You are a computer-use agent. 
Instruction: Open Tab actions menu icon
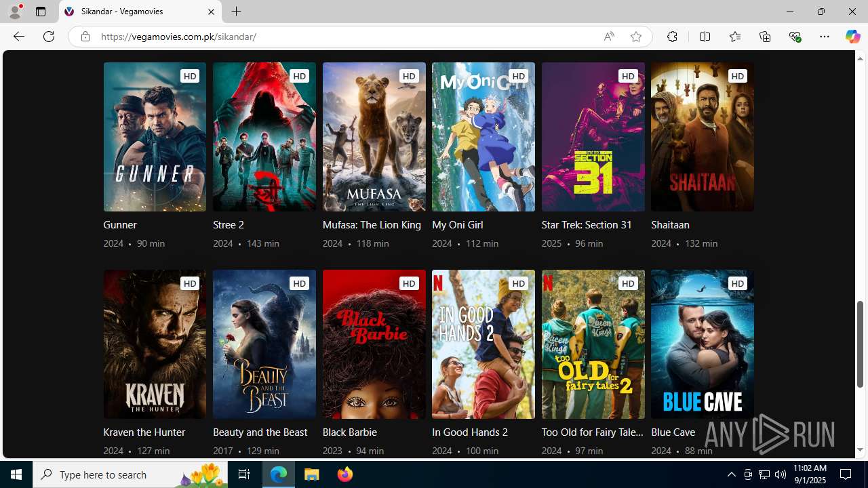[x=41, y=12]
